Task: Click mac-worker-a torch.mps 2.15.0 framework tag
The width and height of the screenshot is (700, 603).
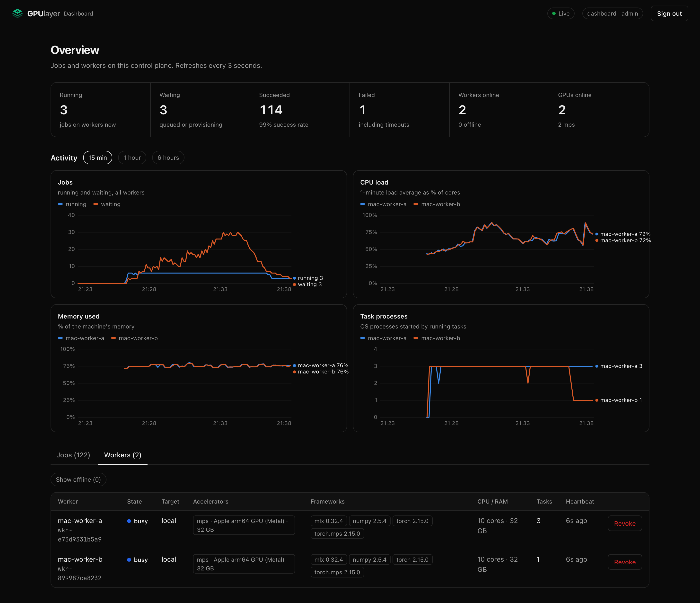Action: point(337,533)
